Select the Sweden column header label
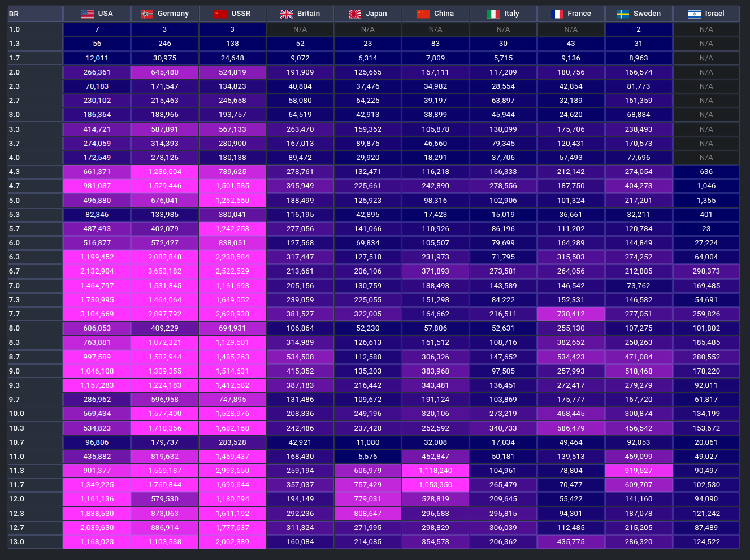The width and height of the screenshot is (750, 560). tap(647, 14)
